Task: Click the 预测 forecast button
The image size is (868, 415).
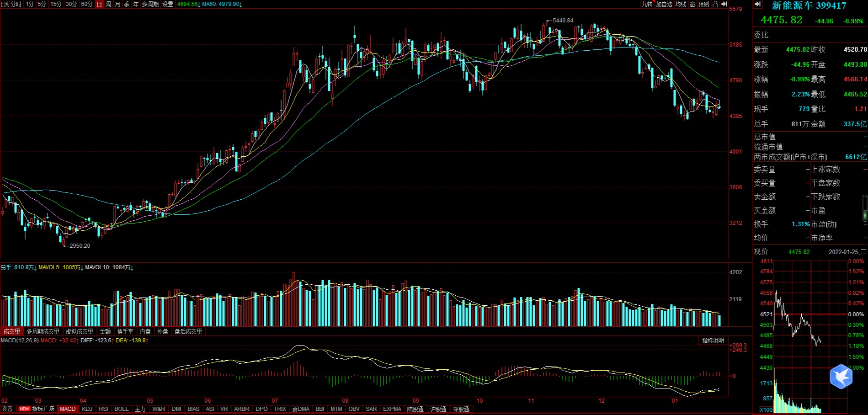Action: (703, 4)
